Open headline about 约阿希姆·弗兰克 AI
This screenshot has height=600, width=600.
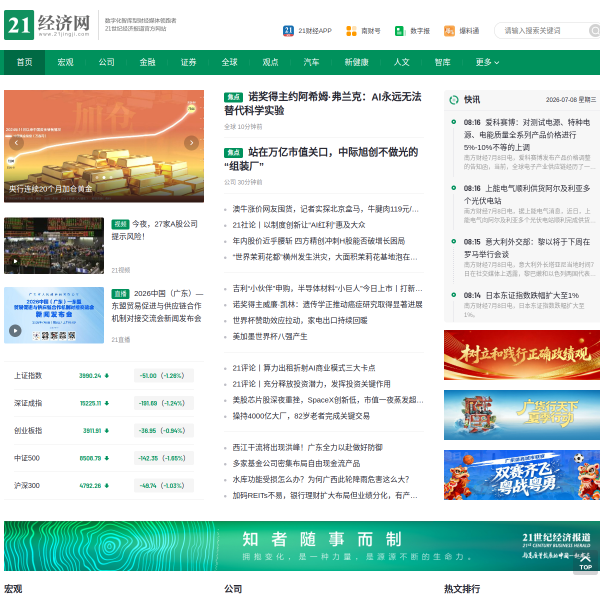point(323,104)
